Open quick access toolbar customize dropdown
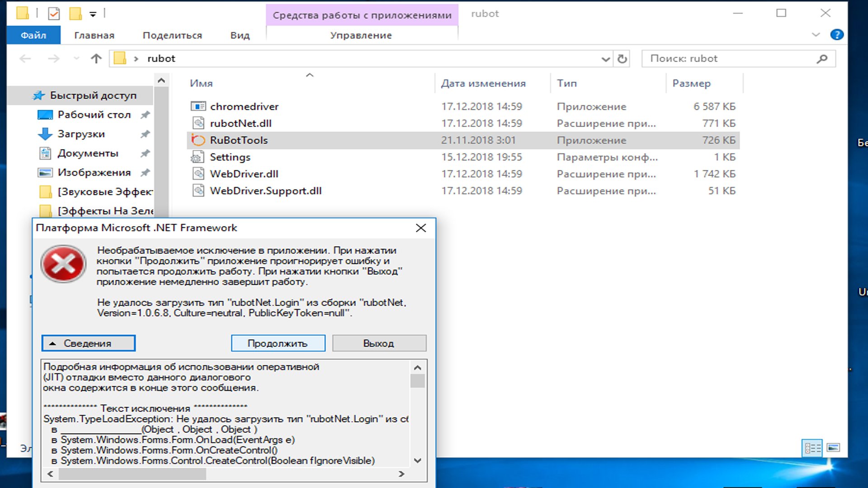868x488 pixels. click(93, 14)
